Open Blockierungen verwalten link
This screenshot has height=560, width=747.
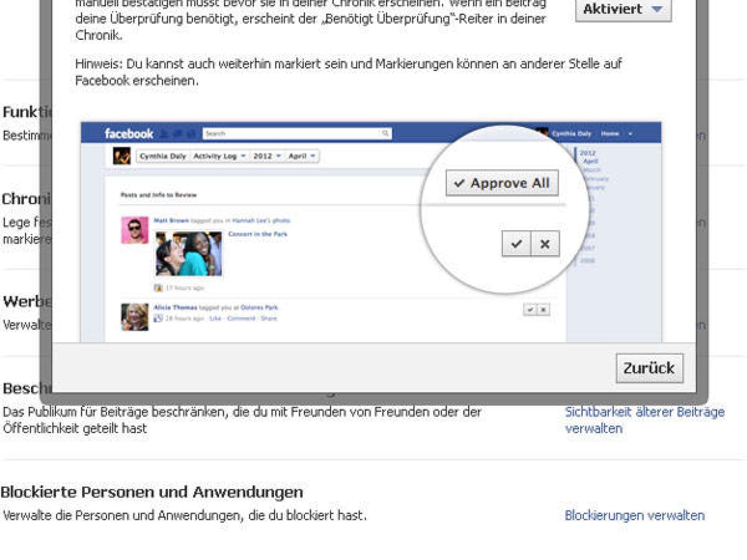[x=634, y=515]
